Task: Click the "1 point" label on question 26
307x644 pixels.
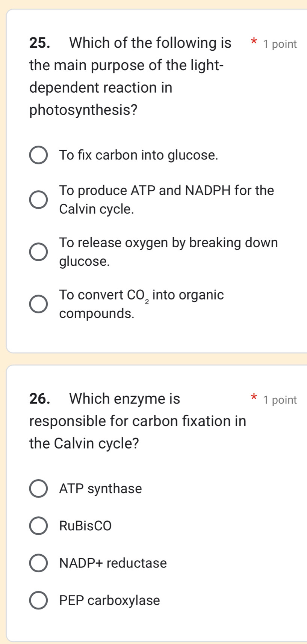Action: 280,400
